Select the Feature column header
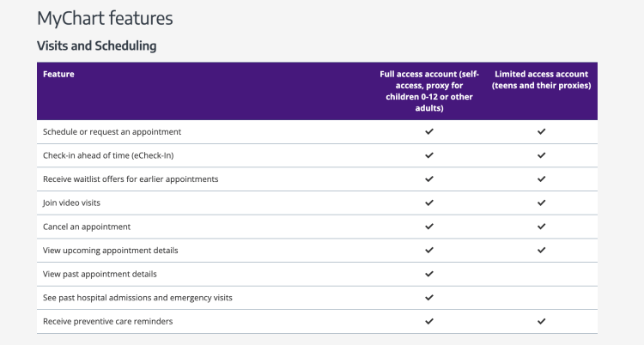 58,75
